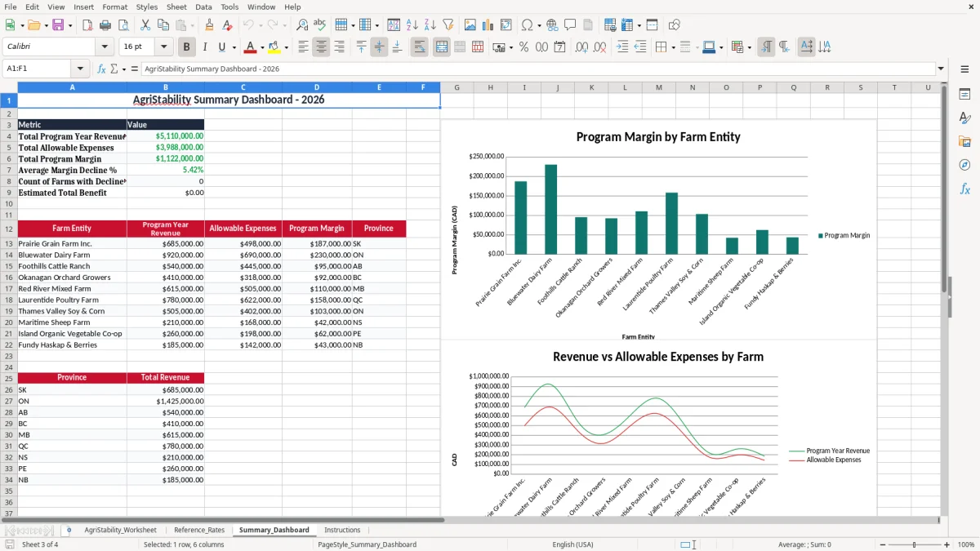Open Borders dropdown arrow
Screen dimensions: 980x551
coord(674,47)
